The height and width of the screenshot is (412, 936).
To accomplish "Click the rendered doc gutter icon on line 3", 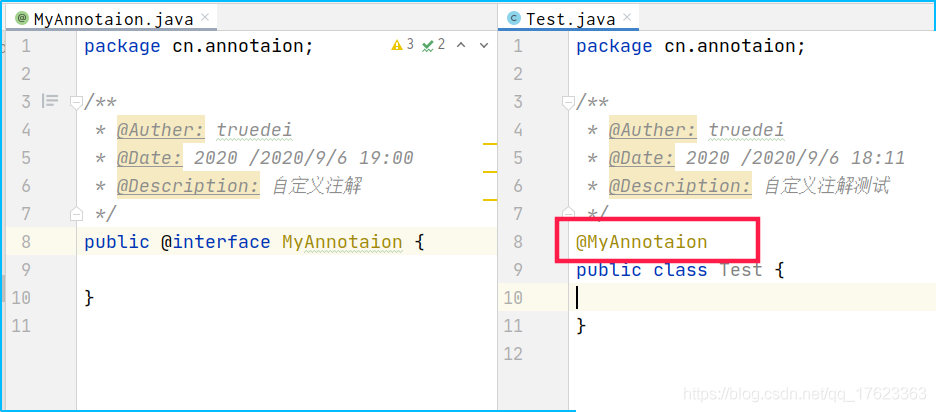I will pyautogui.click(x=50, y=102).
